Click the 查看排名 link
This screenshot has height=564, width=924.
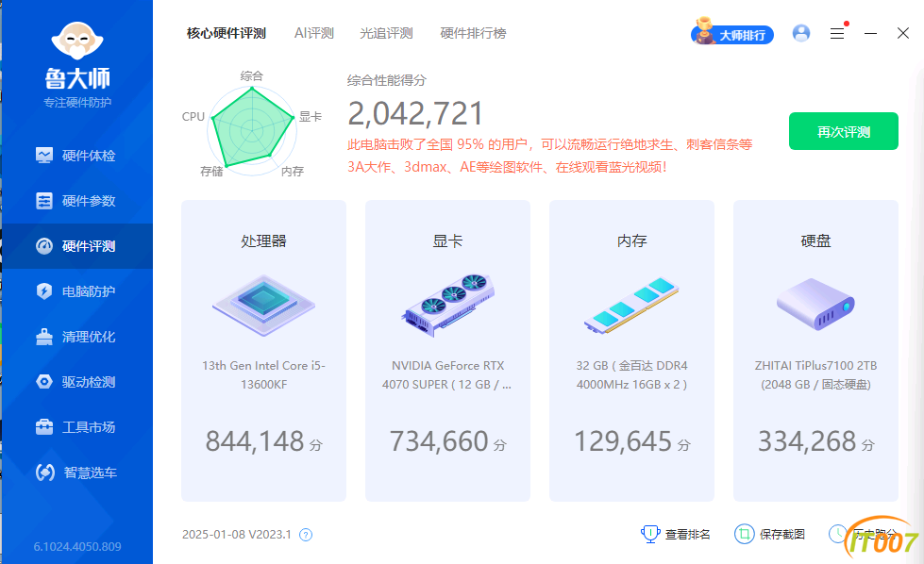(676, 534)
